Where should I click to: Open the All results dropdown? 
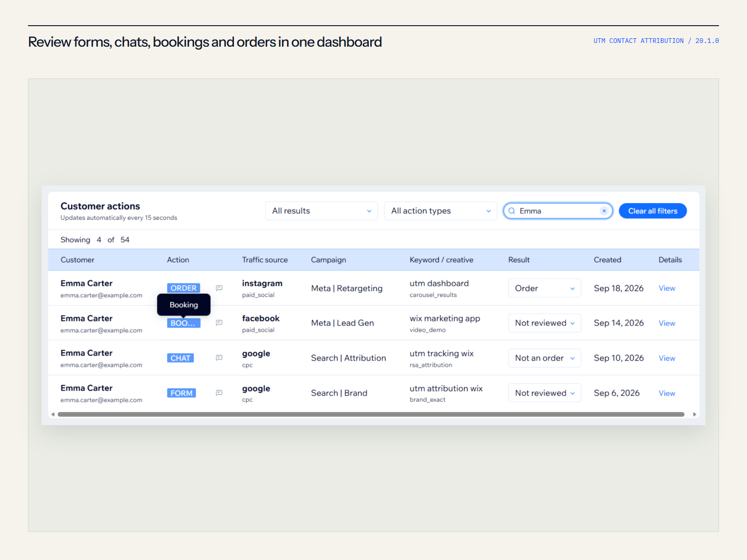(322, 211)
